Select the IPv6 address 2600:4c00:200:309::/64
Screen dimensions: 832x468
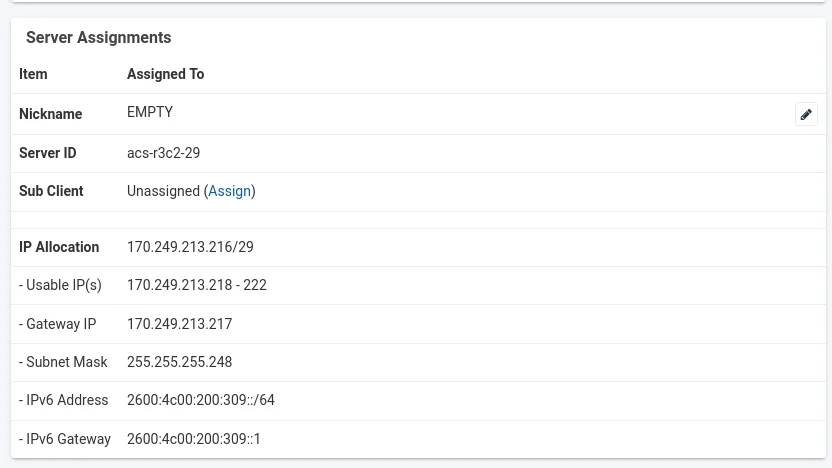click(200, 400)
